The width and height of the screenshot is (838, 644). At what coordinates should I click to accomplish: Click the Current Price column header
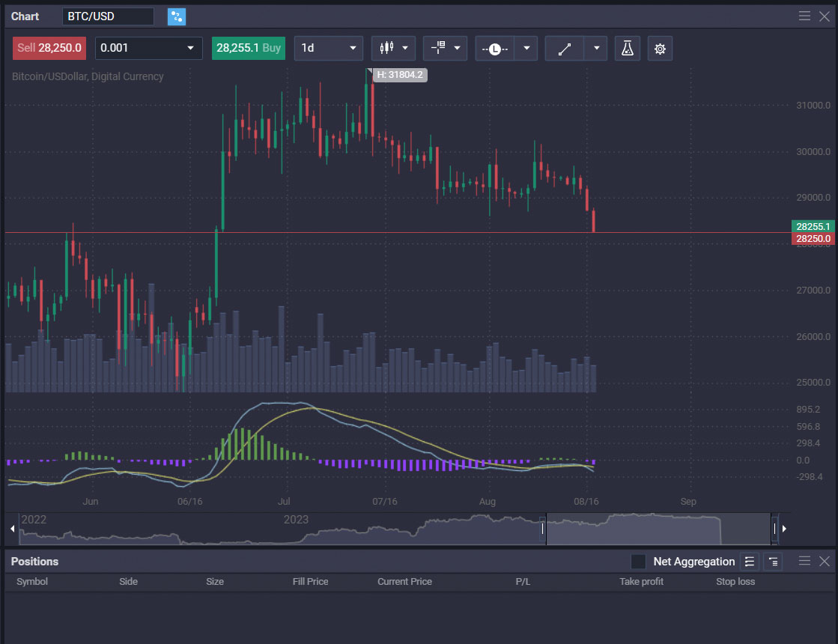[404, 581]
